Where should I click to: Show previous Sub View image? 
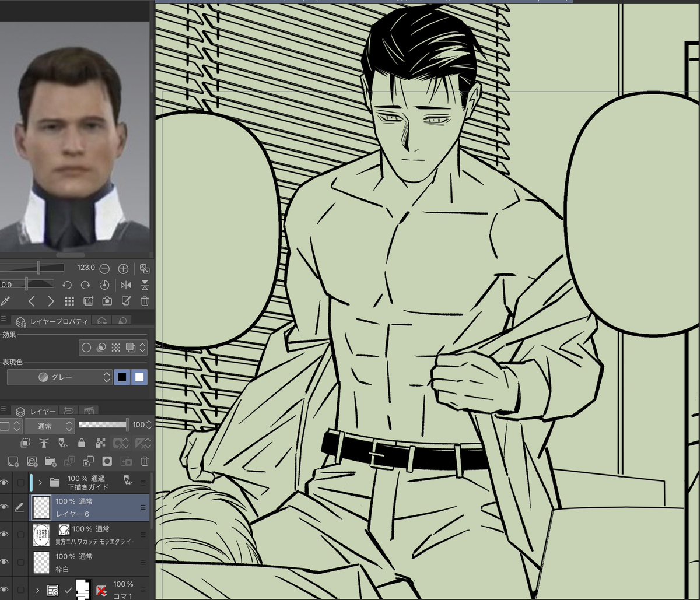pyautogui.click(x=32, y=301)
